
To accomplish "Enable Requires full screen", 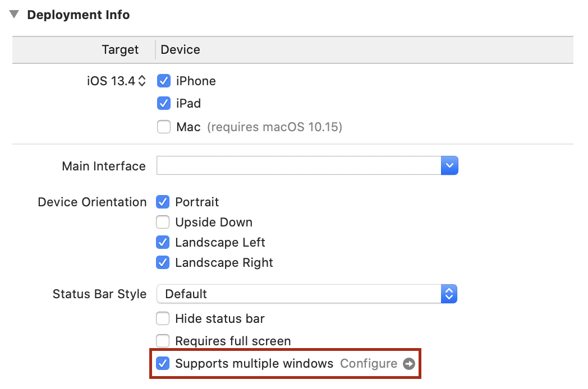I will [163, 341].
